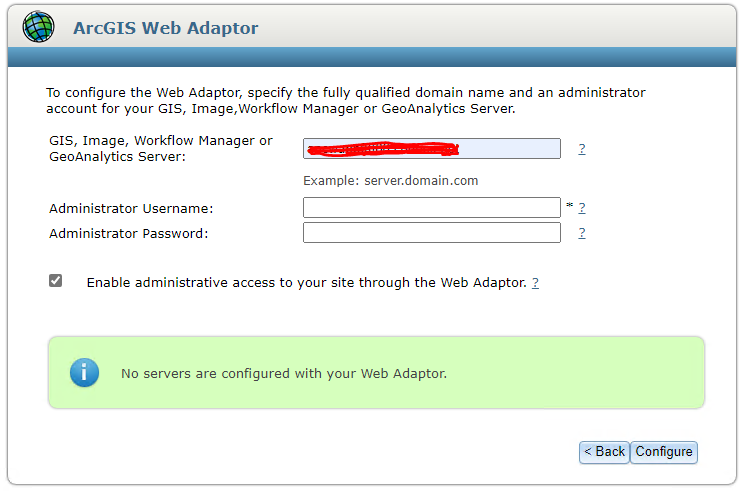
Task: Focus the GIS server domain name field
Action: pyautogui.click(x=431, y=149)
